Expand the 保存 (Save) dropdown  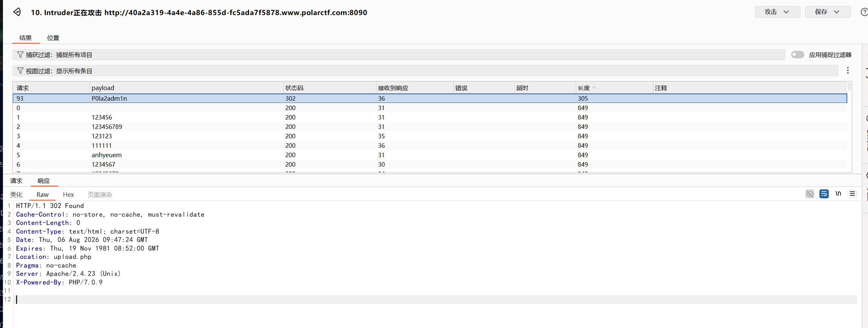click(828, 12)
